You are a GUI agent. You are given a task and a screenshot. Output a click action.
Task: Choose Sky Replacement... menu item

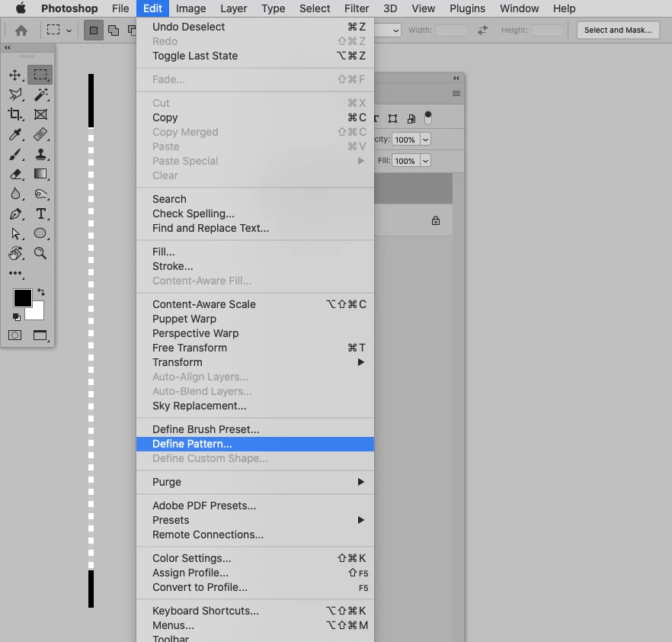pyautogui.click(x=255, y=406)
